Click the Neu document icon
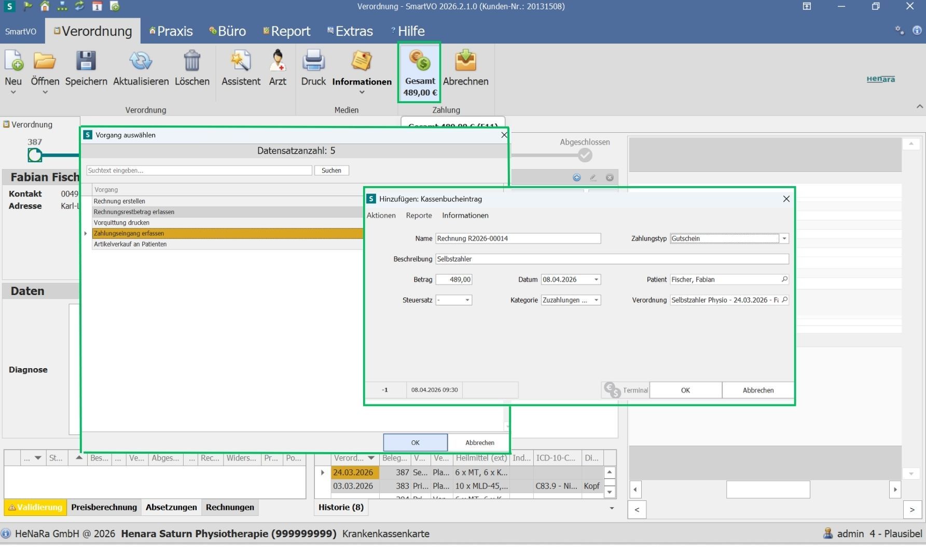The image size is (926, 560). (x=13, y=61)
